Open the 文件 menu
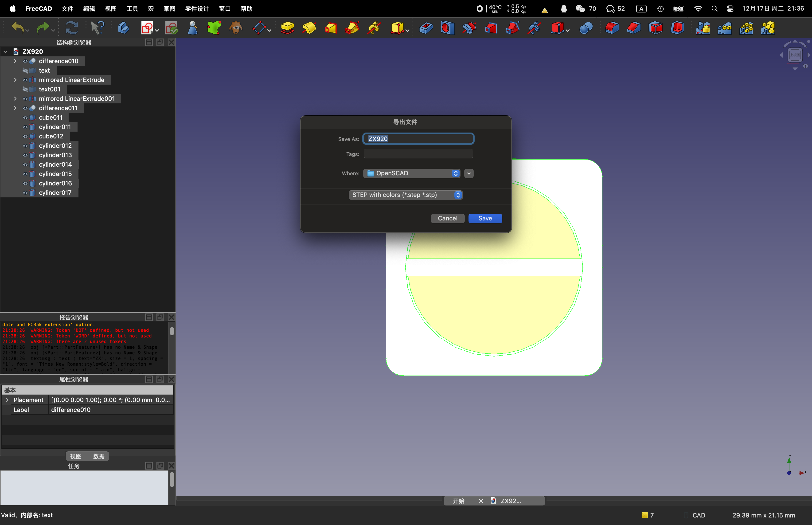Screen dimensions: 812x525 (67, 8)
